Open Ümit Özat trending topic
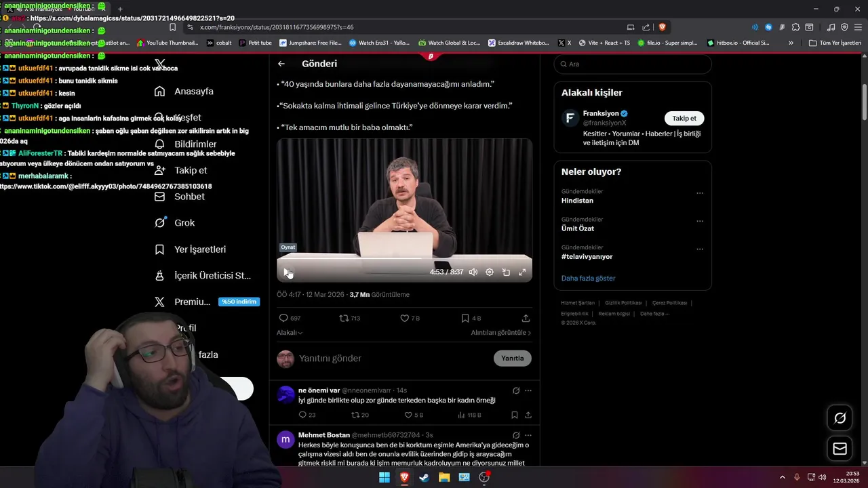The width and height of the screenshot is (868, 488). click(x=578, y=228)
